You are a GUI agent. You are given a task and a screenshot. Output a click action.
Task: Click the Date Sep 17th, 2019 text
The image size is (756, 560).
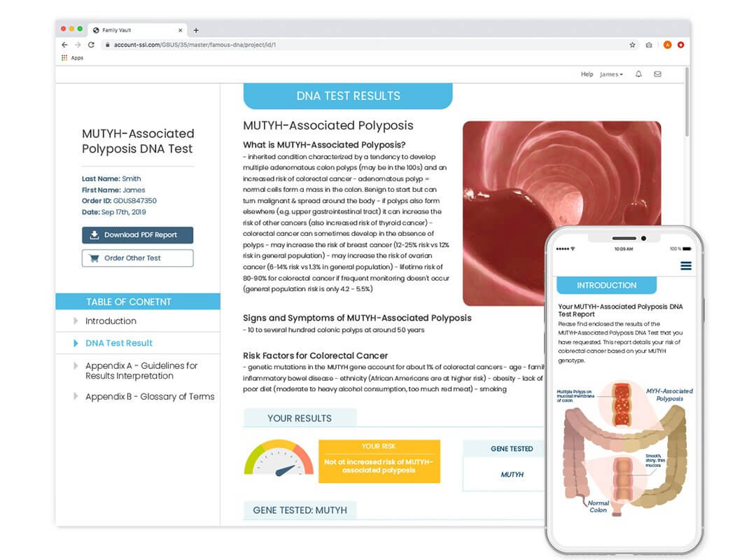click(114, 211)
